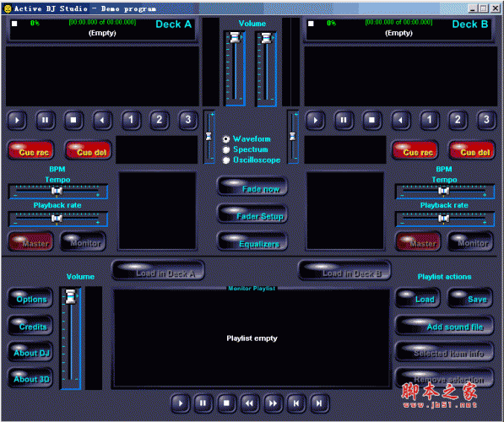Click the playlist rewind button
504x422 pixels.
coord(249,403)
